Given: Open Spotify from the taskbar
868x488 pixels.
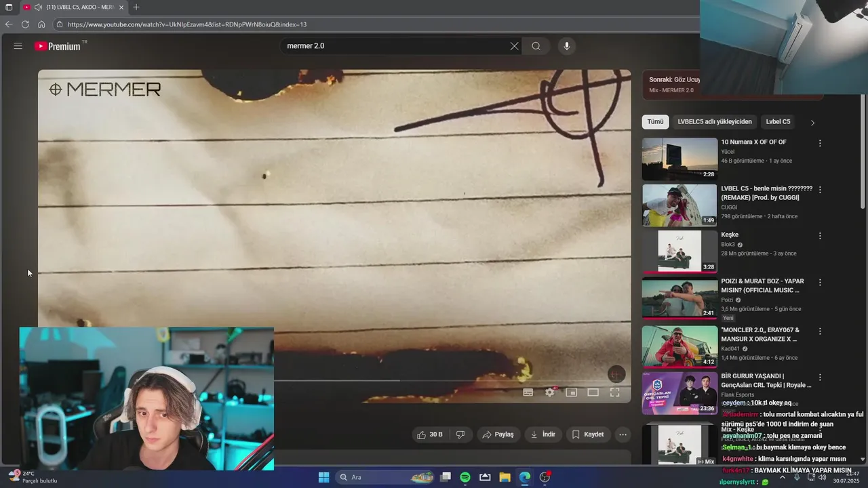Looking at the screenshot, I should point(465,477).
